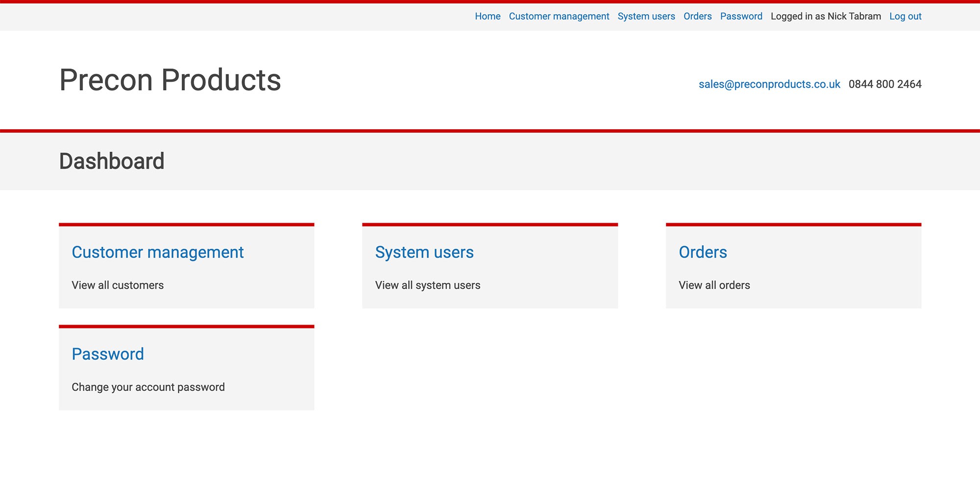Click the phone number 0844 800 2464
Viewport: 980px width, 491px height.
(885, 84)
